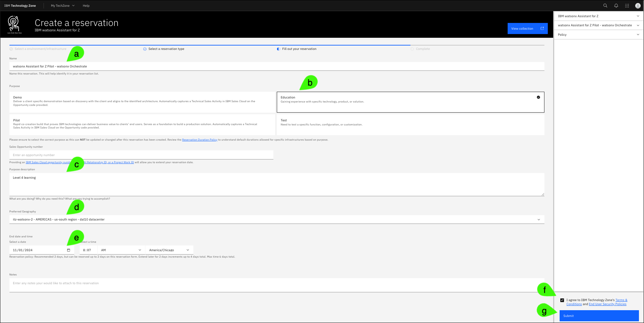Image resolution: width=644 pixels, height=323 pixels.
Task: Click the user profile avatar icon
Action: tap(638, 6)
